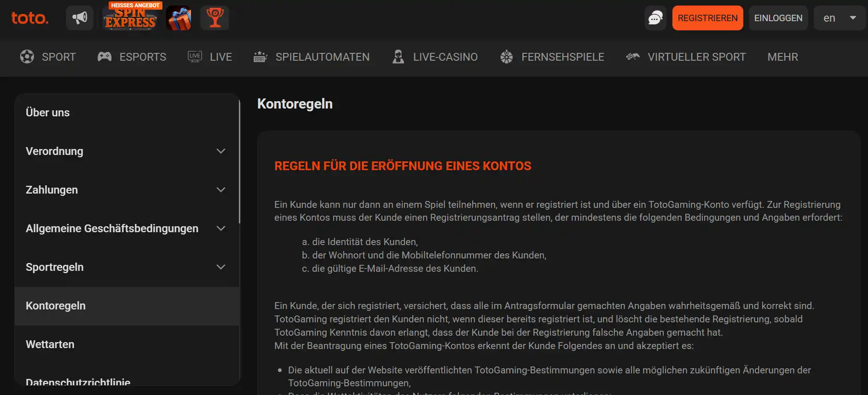Click the line 'Mit der Beantragung eines TotoGaming-Kontos'

click(x=484, y=346)
